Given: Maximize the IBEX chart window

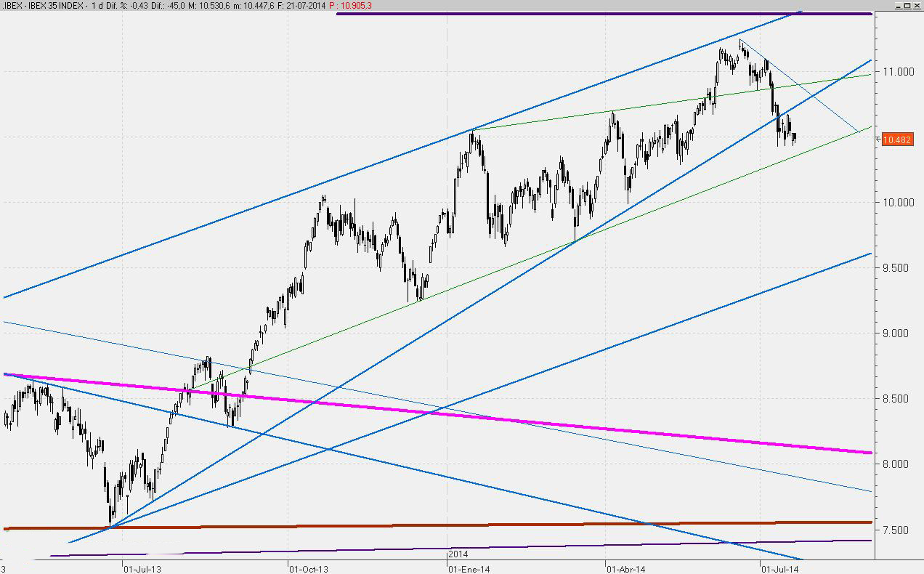Looking at the screenshot, I should [906, 5].
